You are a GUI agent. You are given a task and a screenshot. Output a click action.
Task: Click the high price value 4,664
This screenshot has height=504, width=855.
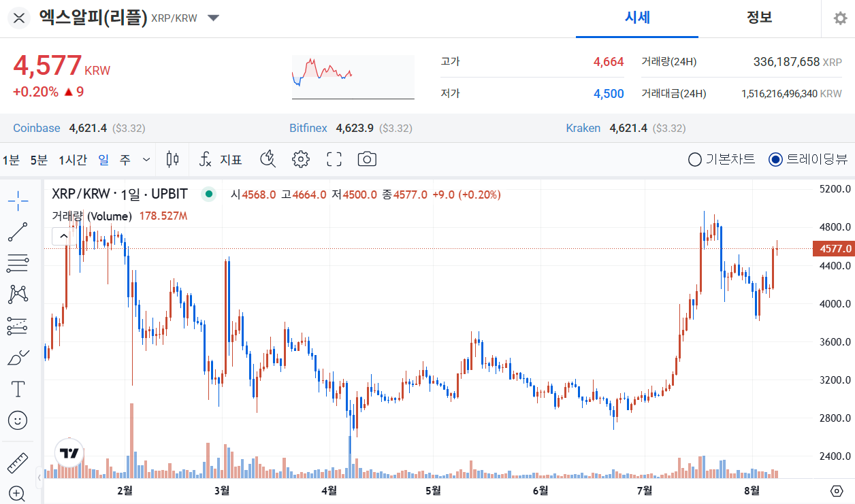609,62
